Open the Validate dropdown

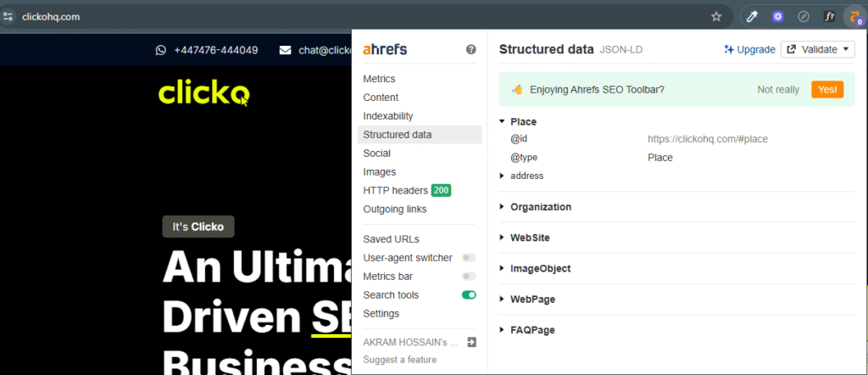pyautogui.click(x=818, y=49)
